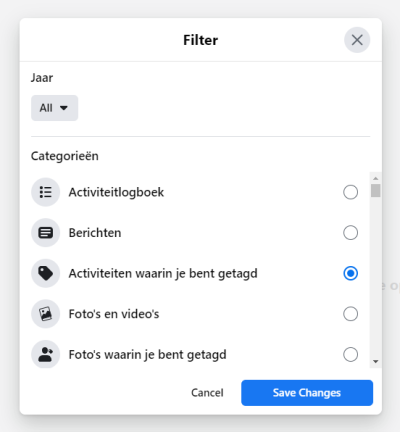Click the Berichten message icon
Viewport: 400px width, 432px height.
coord(45,233)
